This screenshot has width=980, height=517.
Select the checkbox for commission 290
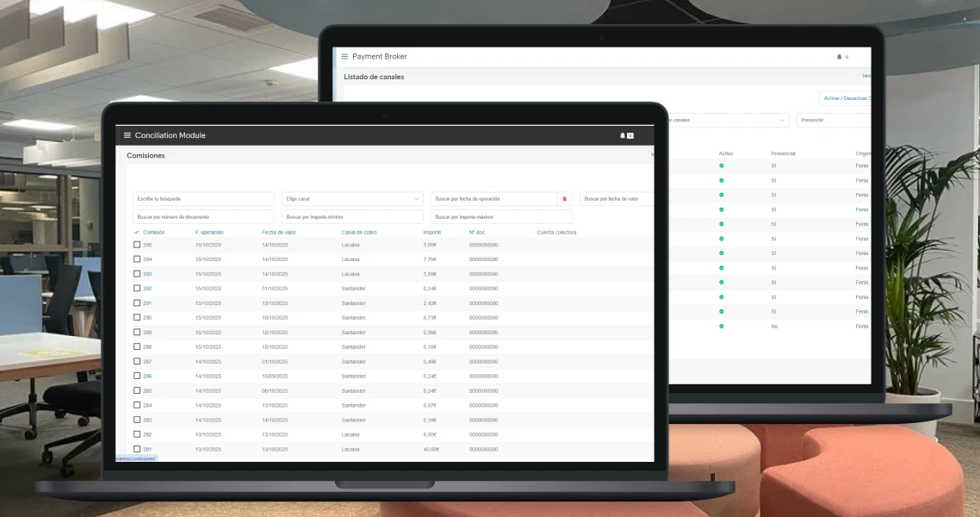click(x=137, y=318)
